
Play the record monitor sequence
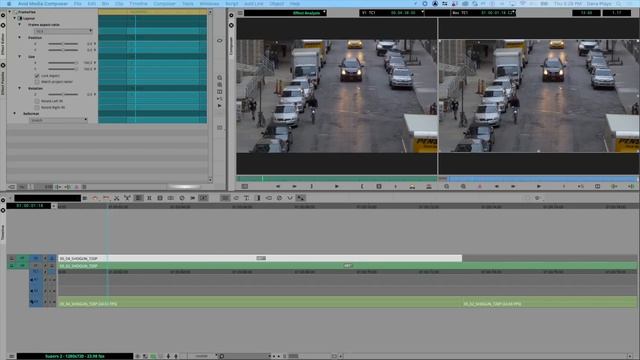[x=539, y=187]
